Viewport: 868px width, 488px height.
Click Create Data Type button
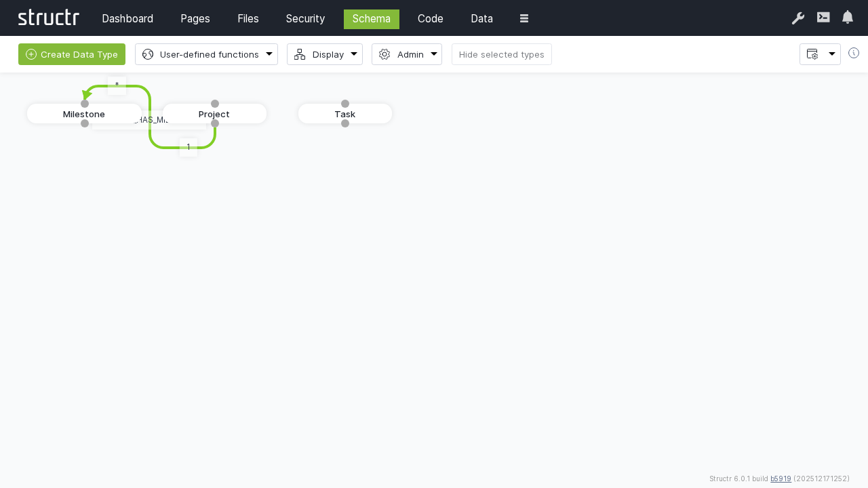point(72,54)
